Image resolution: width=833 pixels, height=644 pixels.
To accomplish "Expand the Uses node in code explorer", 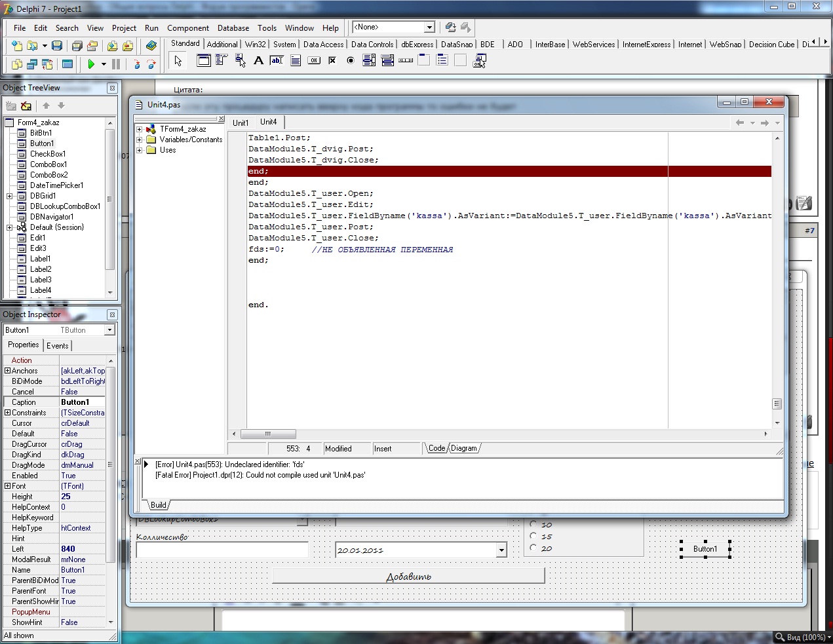I will [139, 150].
